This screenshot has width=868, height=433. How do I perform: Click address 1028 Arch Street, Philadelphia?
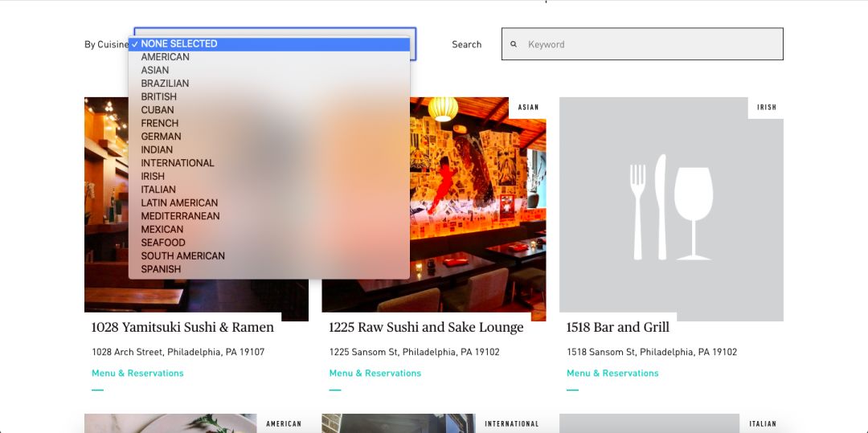pos(178,352)
